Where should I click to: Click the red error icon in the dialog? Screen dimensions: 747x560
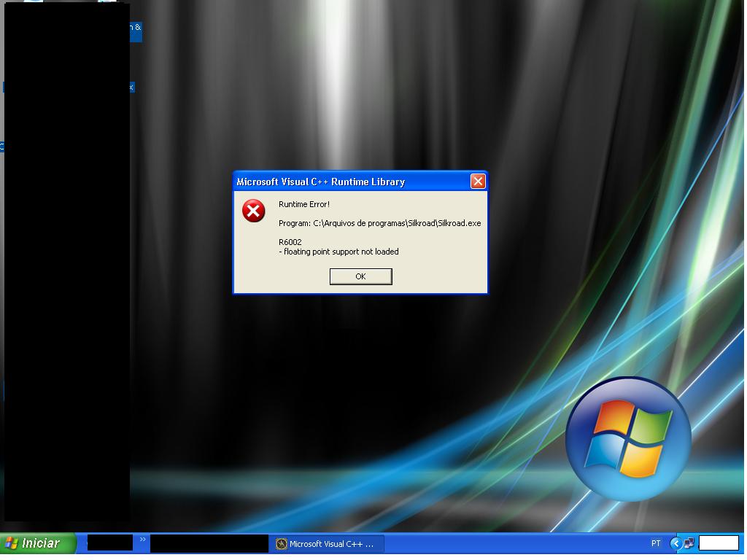[x=253, y=211]
